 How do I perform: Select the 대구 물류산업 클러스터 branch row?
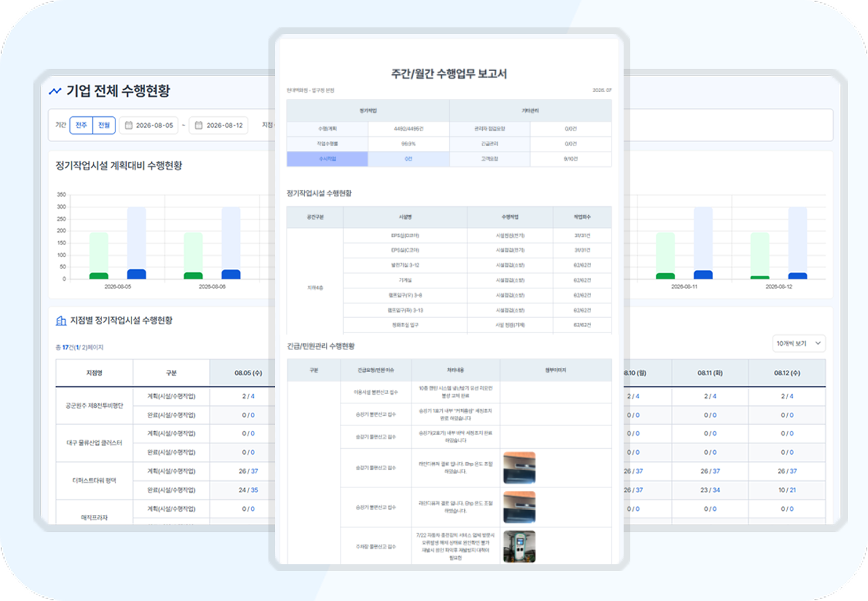94,442
